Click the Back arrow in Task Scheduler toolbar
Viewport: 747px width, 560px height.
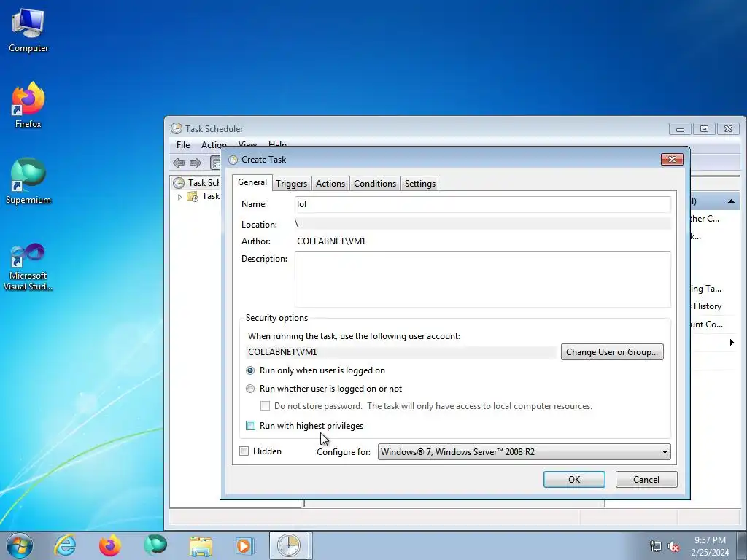coord(179,163)
